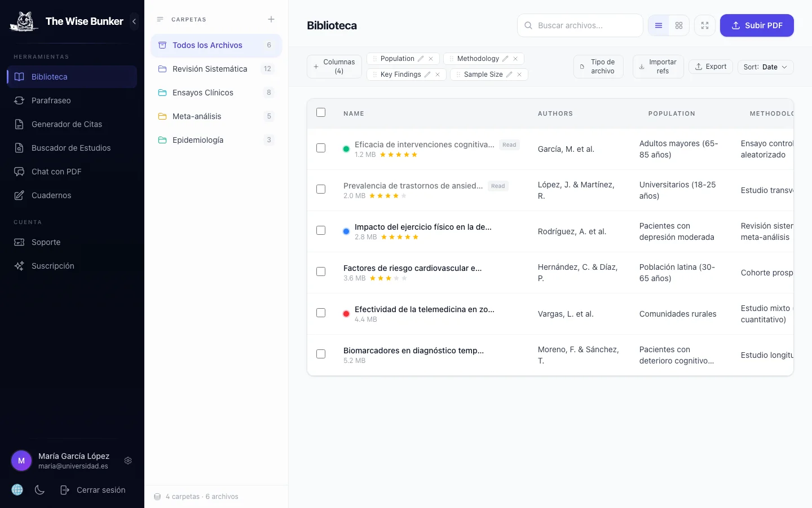The image size is (812, 508).
Task: Click the Export button
Action: 710,67
